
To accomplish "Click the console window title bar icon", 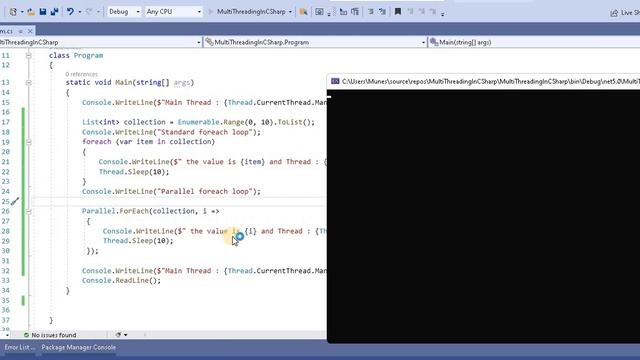I will tap(335, 81).
